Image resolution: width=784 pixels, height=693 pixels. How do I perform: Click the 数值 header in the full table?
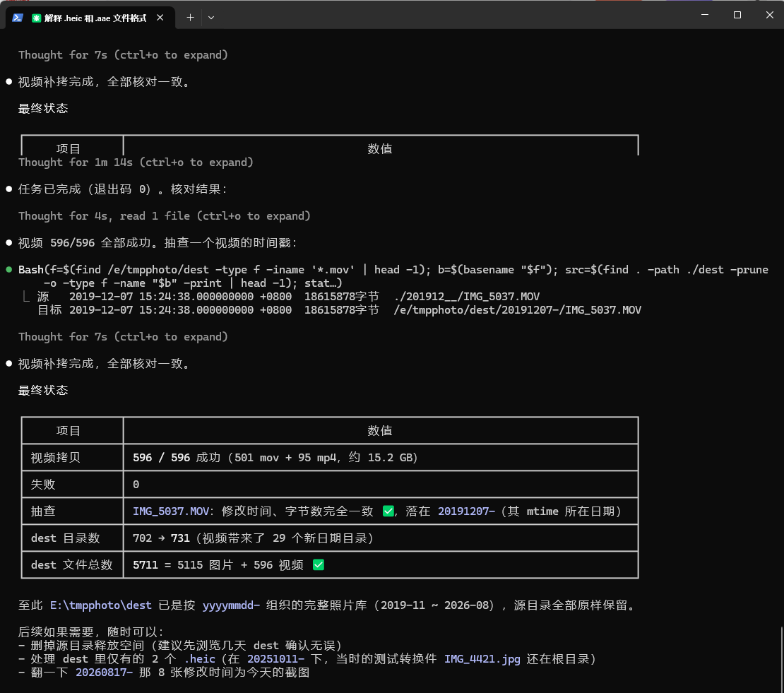[380, 430]
